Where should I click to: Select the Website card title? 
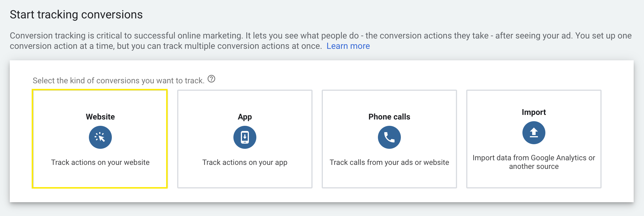coord(100,117)
